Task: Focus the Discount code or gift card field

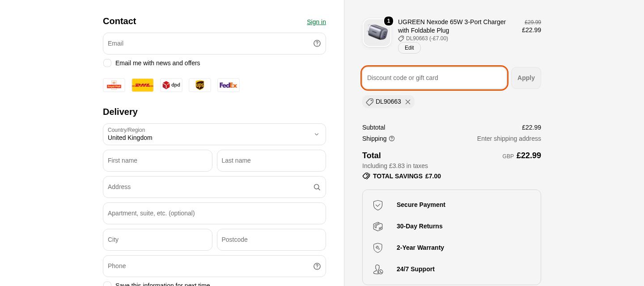Action: point(434,78)
